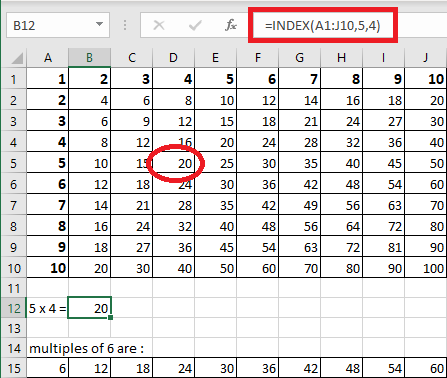Click cell H8 containing 64
This screenshot has width=447, height=378.
click(x=342, y=226)
